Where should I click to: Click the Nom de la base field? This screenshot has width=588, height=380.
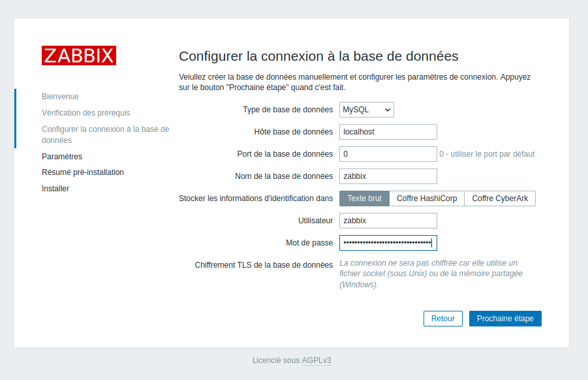click(x=388, y=176)
